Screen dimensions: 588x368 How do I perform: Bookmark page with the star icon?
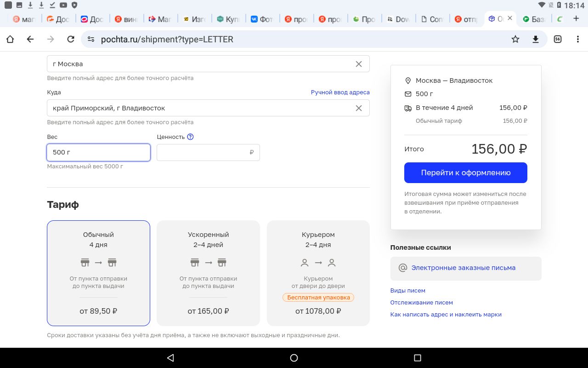point(515,39)
